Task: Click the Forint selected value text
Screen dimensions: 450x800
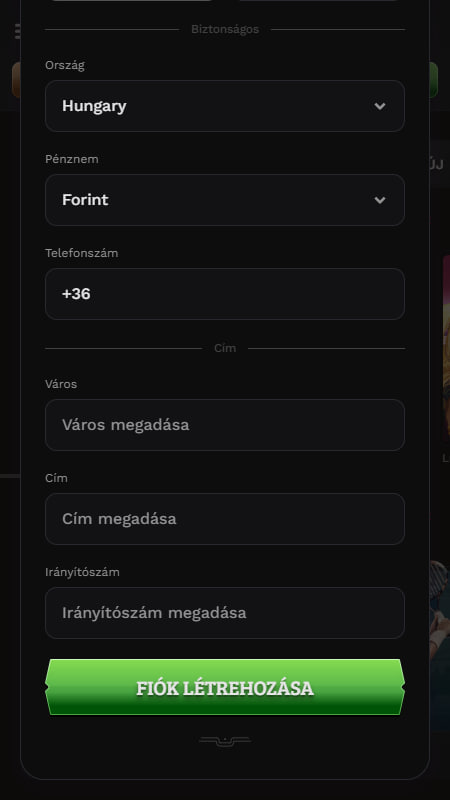Action: click(x=85, y=200)
